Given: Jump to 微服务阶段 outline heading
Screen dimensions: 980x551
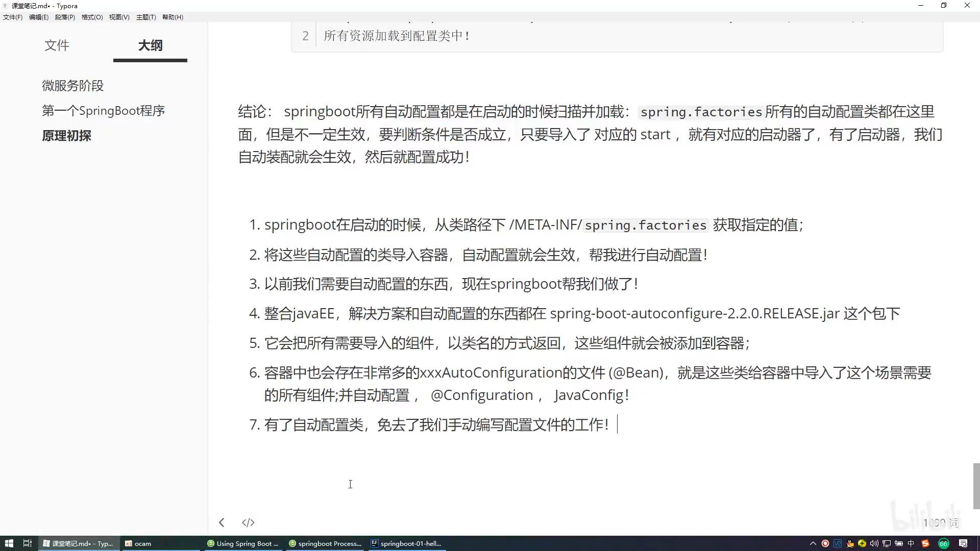Looking at the screenshot, I should coord(72,86).
